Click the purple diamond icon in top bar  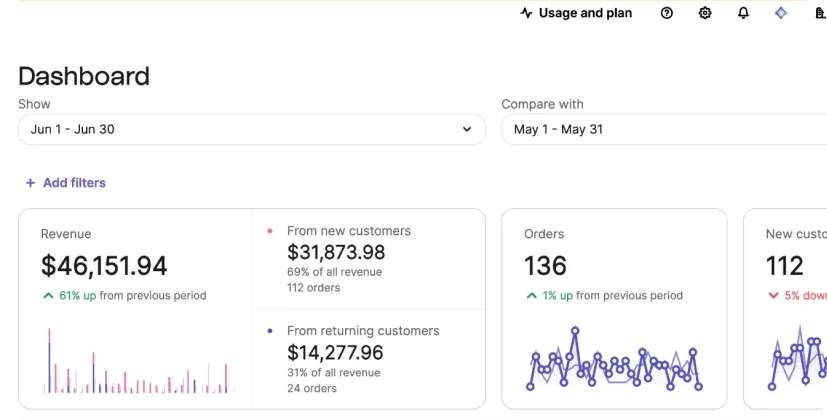pyautogui.click(x=781, y=13)
